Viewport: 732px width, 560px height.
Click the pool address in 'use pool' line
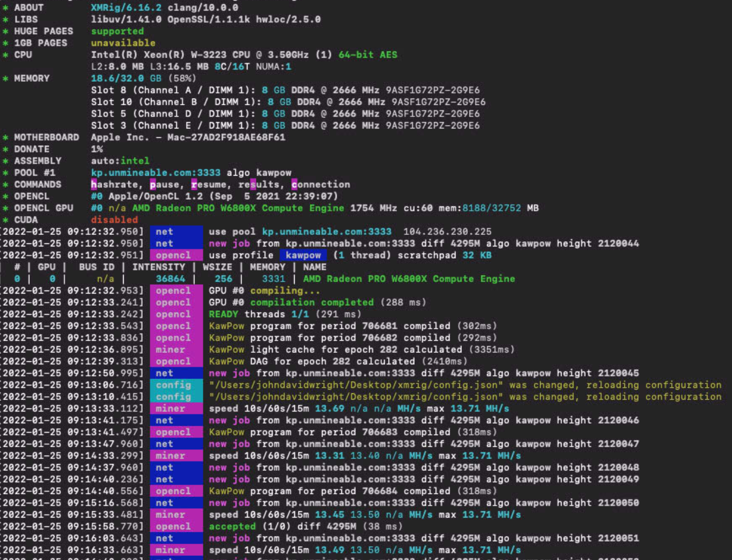pyautogui.click(x=327, y=232)
